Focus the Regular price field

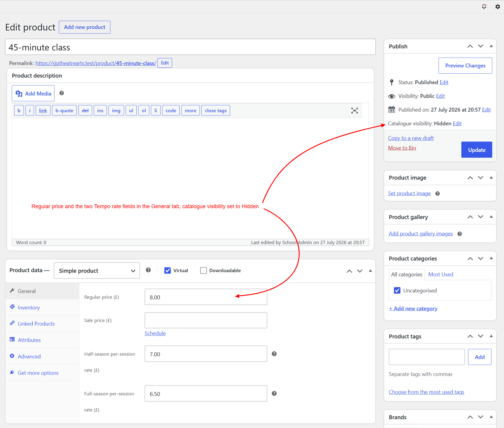click(x=206, y=297)
